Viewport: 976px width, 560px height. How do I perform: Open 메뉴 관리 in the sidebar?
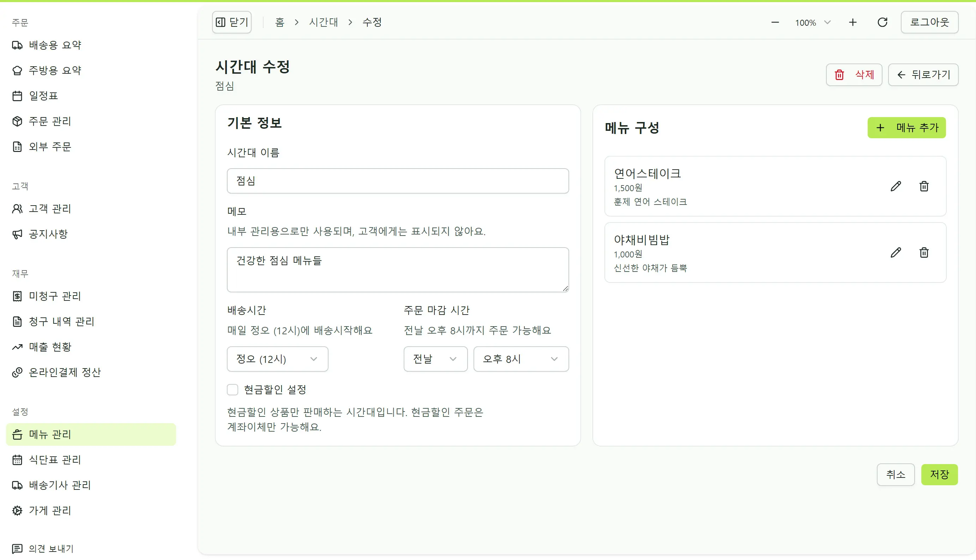click(91, 434)
